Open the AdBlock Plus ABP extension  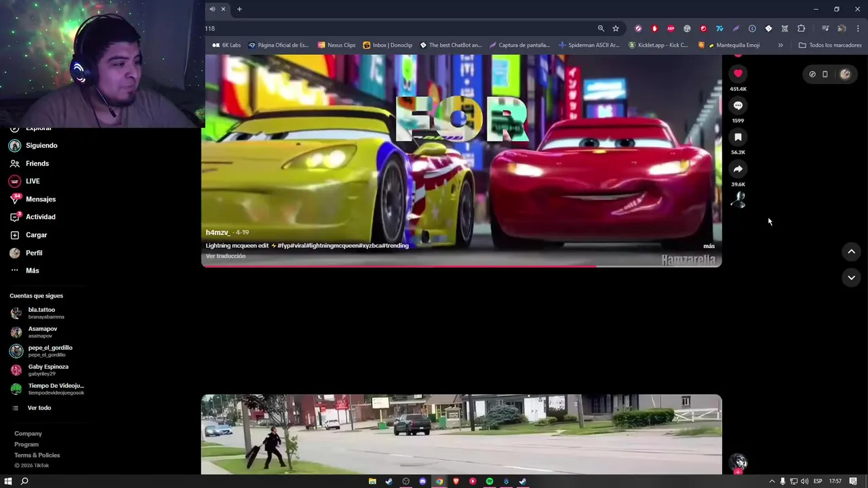tap(671, 28)
